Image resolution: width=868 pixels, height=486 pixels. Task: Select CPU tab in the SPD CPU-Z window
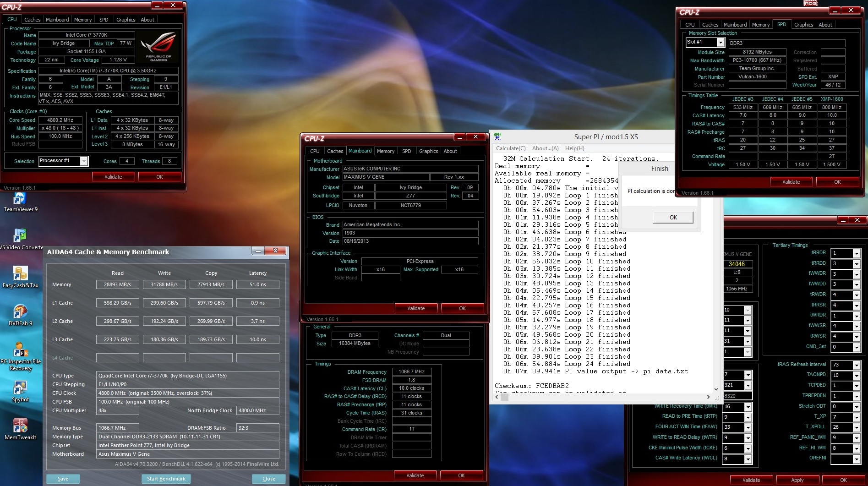(x=690, y=25)
